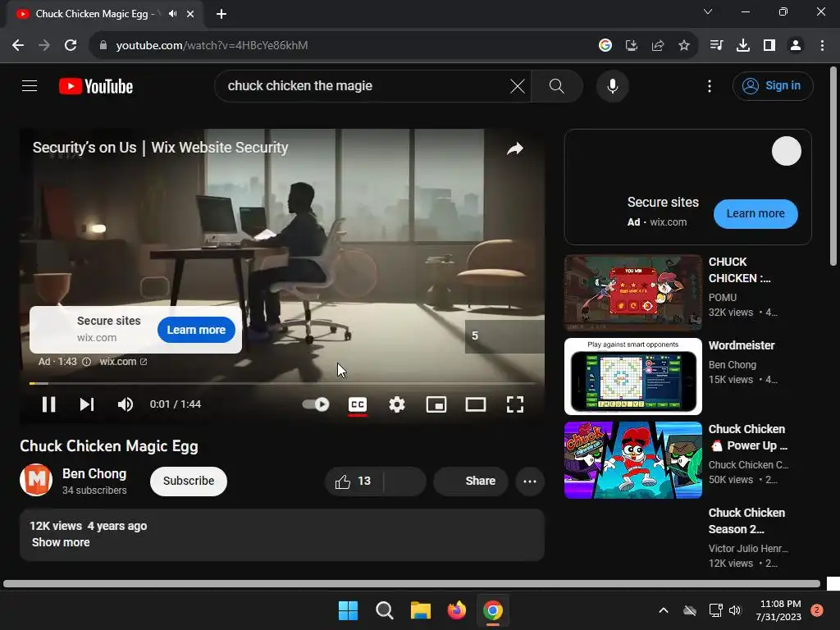Screen dimensions: 840x630
Task: Go to YouTube home via logo
Action: point(96,86)
